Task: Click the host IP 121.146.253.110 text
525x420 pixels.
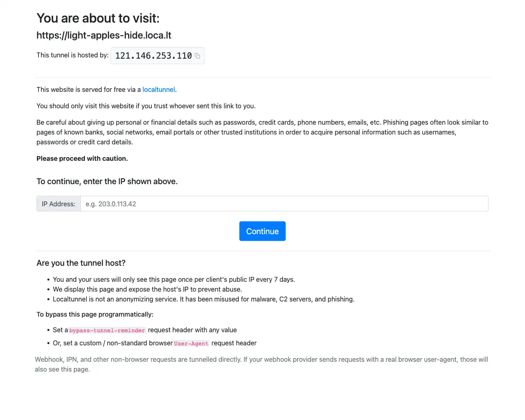Action: pos(153,56)
